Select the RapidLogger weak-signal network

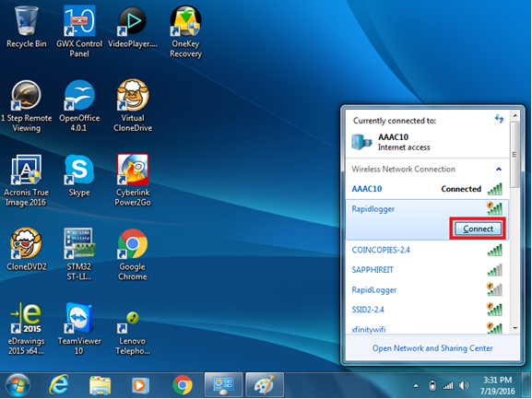tap(427, 290)
